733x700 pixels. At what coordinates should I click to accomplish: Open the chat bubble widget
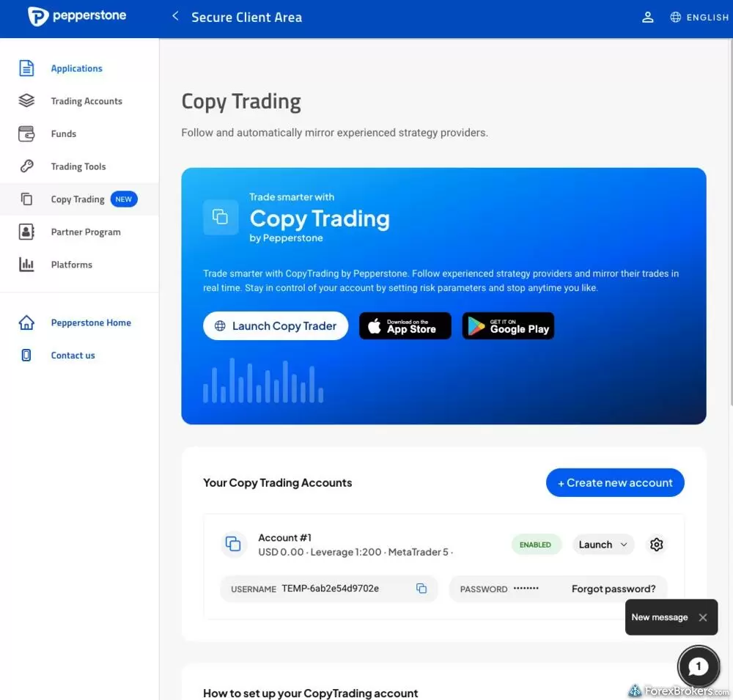[x=699, y=666]
